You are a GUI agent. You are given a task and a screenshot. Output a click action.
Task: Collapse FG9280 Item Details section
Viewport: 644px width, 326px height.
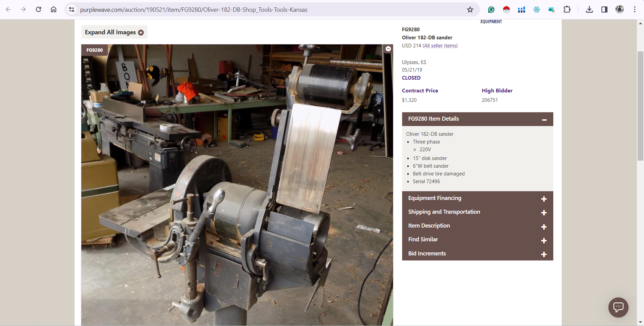(x=477, y=119)
